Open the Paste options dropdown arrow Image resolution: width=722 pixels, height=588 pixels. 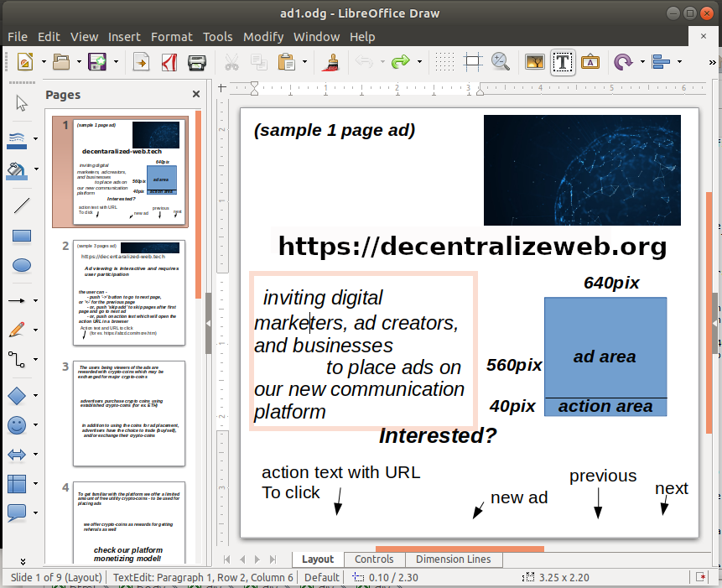tap(305, 62)
